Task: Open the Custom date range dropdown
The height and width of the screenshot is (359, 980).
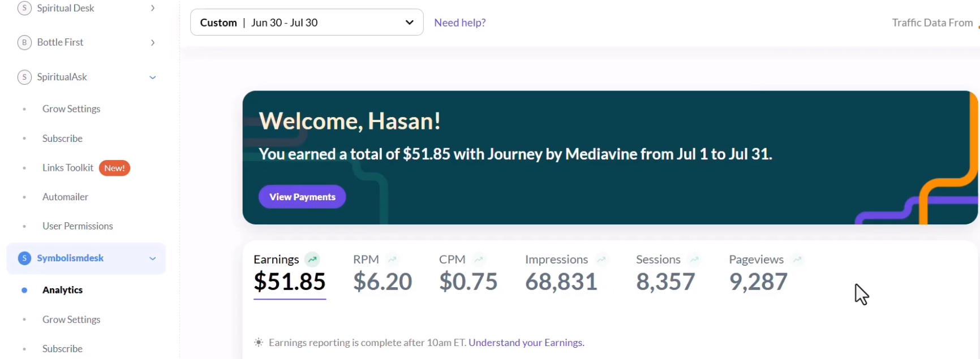Action: 307,23
